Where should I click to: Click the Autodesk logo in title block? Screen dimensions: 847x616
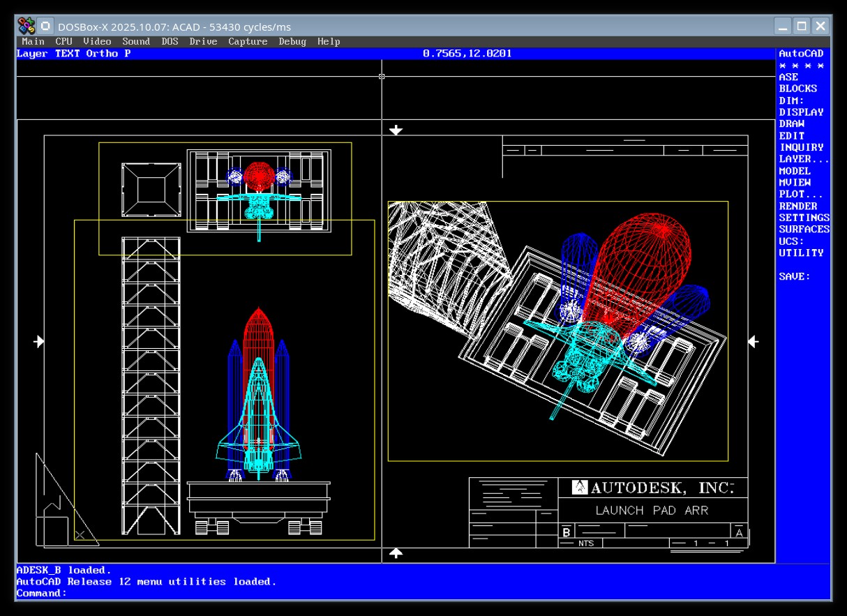580,487
